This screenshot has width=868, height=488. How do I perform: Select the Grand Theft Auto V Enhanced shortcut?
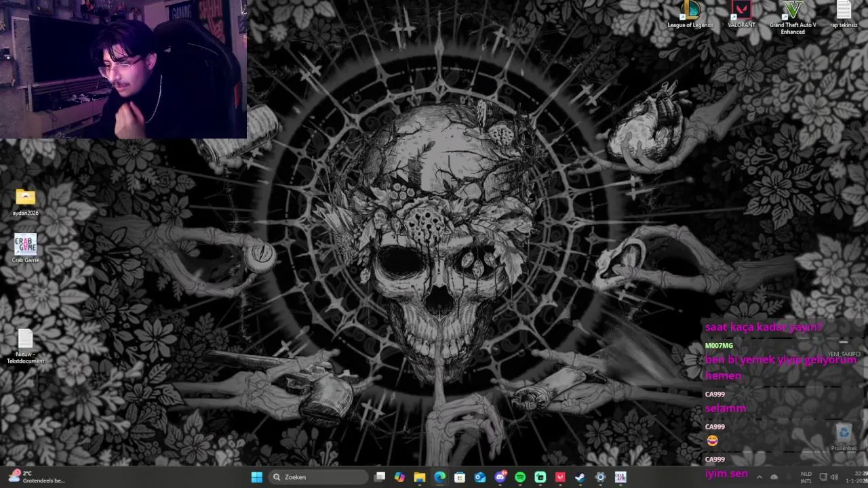pyautogui.click(x=792, y=18)
